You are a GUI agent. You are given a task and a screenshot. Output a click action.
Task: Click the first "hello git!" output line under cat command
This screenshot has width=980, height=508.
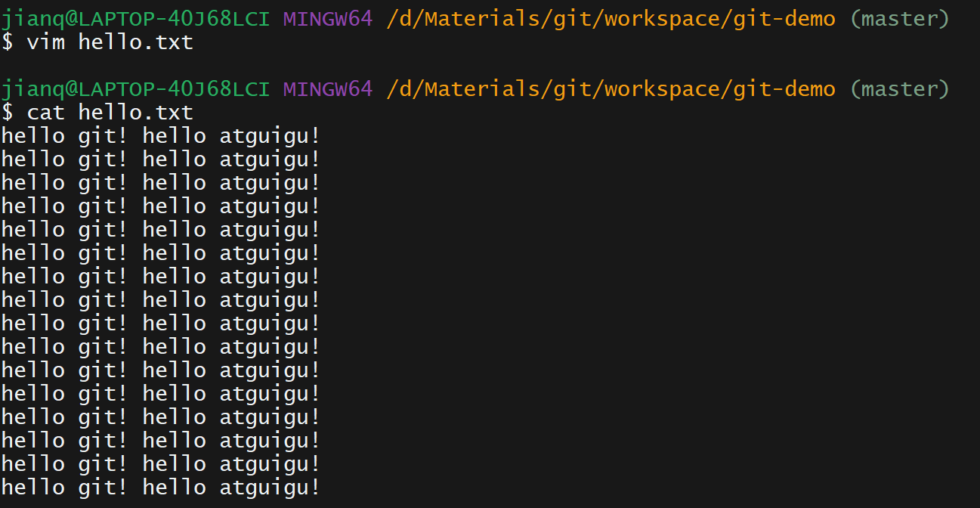(x=160, y=136)
